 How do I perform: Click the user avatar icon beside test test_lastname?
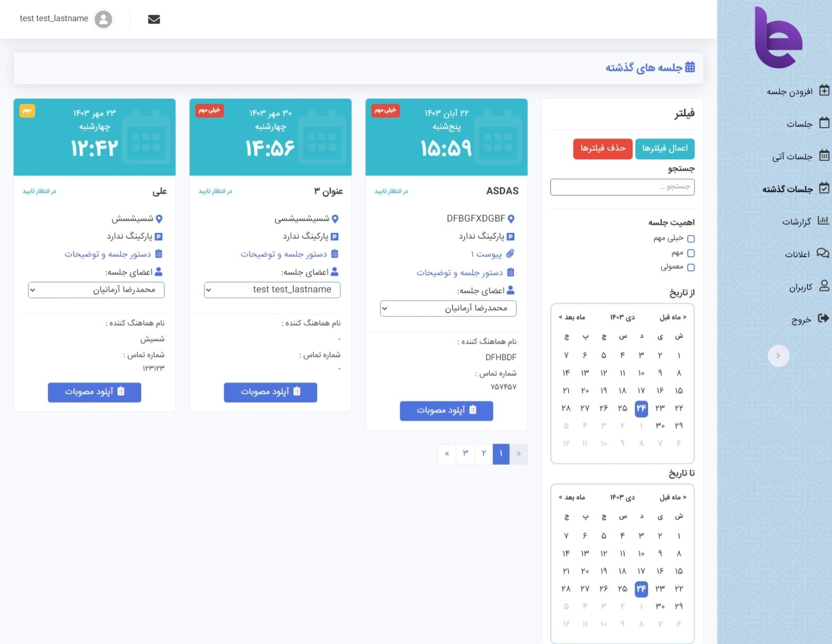tap(103, 19)
